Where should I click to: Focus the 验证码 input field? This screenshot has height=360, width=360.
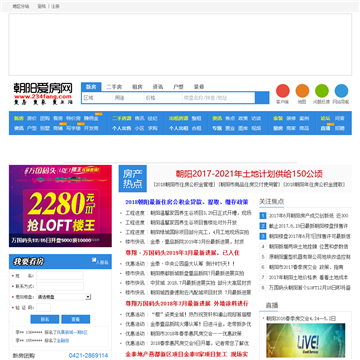43,307
